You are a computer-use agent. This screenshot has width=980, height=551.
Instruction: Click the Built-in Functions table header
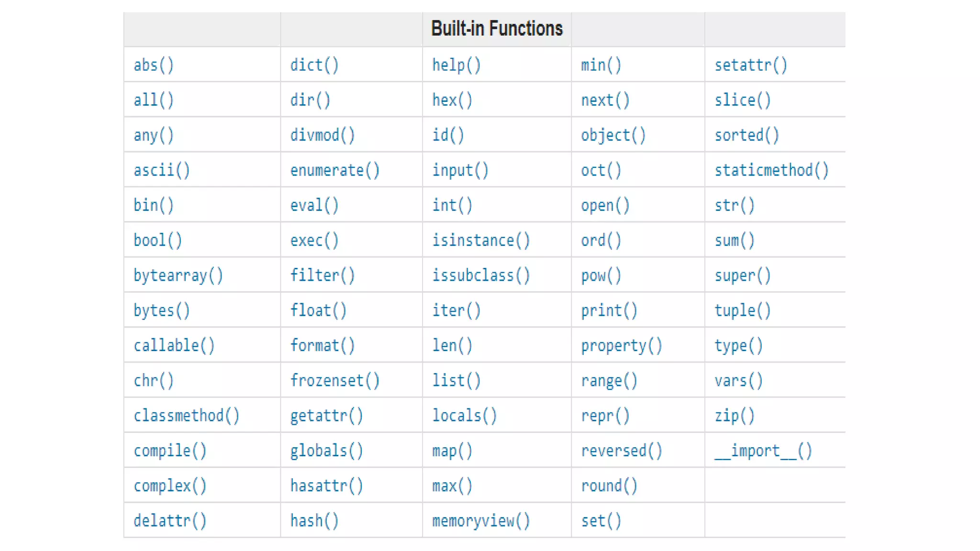(x=497, y=29)
